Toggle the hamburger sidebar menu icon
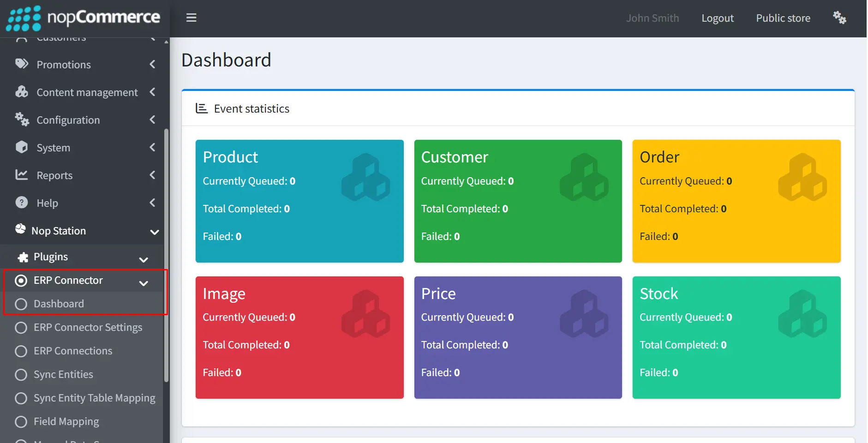Viewport: 868px width, 443px height. click(x=192, y=18)
